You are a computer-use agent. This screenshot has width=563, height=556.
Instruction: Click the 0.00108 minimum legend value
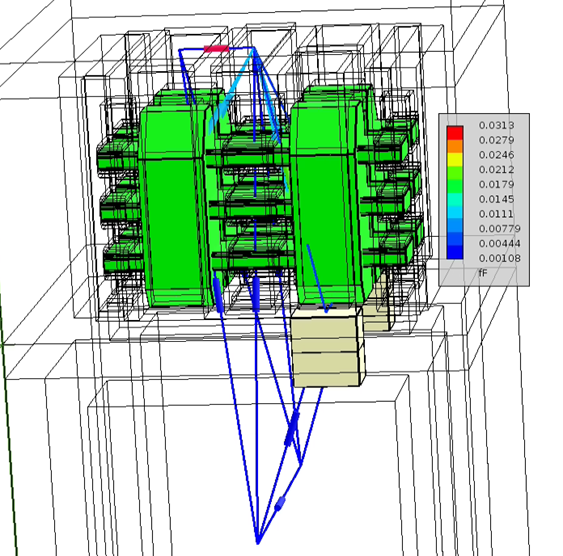pos(499,258)
